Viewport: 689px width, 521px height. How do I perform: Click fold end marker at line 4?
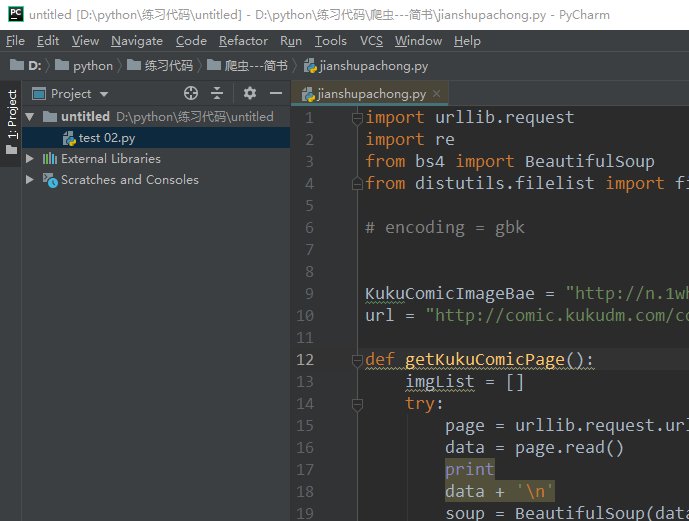click(357, 184)
